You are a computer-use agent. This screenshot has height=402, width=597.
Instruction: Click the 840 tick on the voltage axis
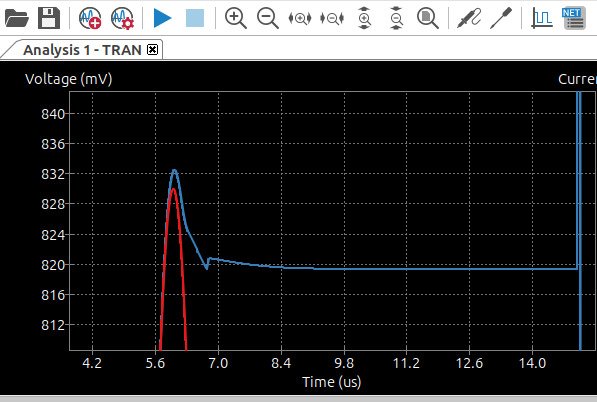pos(53,114)
